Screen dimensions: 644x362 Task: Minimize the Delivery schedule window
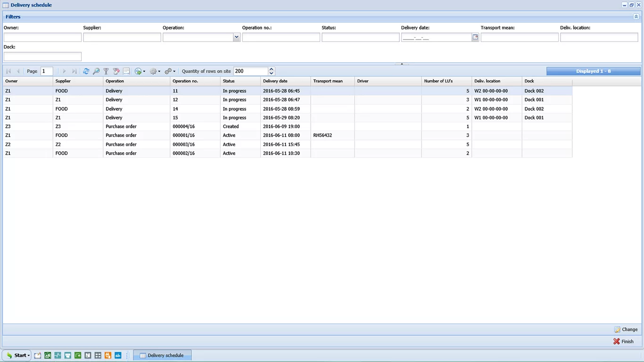tap(625, 5)
